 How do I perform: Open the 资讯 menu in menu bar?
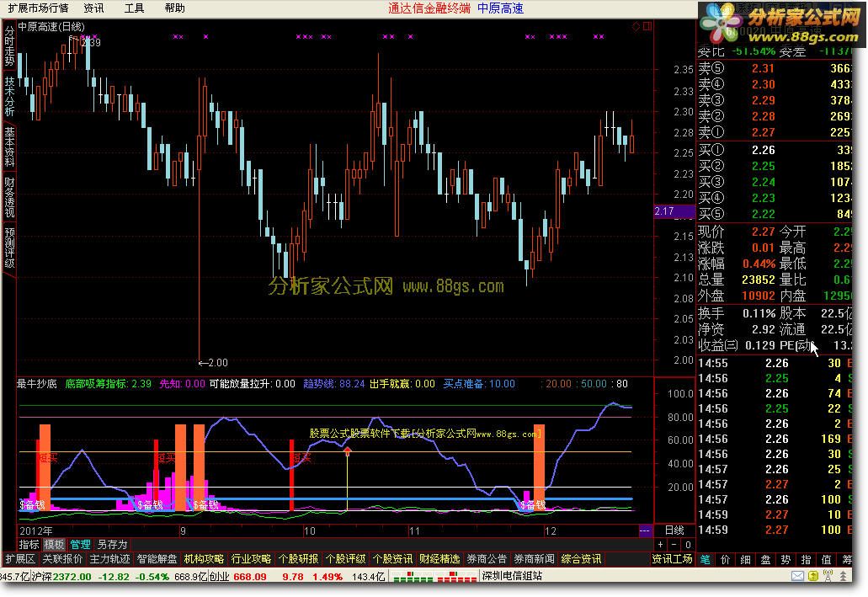click(93, 8)
